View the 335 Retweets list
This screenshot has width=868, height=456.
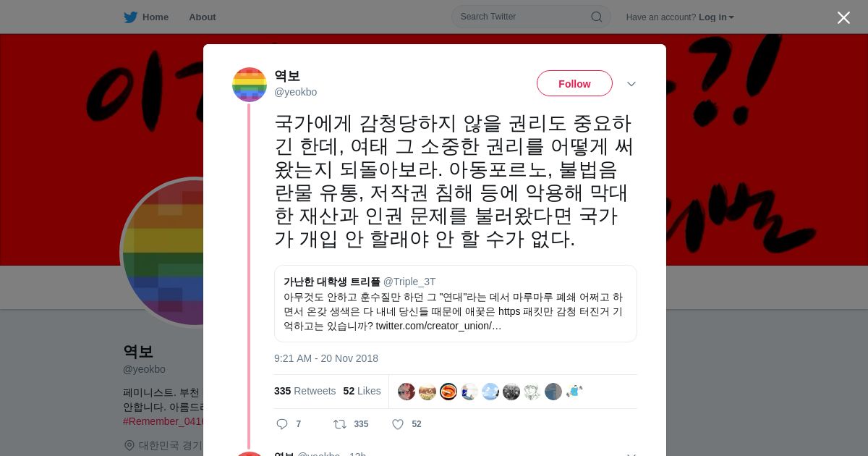click(x=305, y=391)
